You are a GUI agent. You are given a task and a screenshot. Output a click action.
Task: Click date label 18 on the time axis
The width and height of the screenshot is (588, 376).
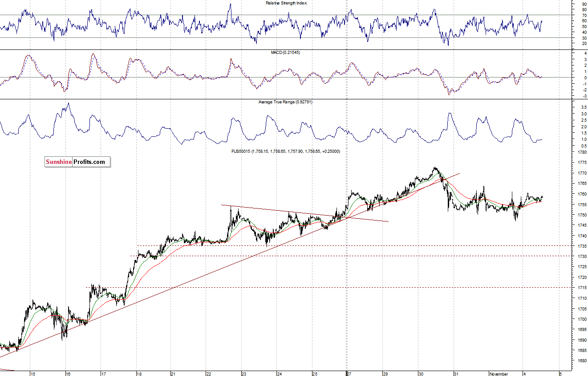[139, 374]
